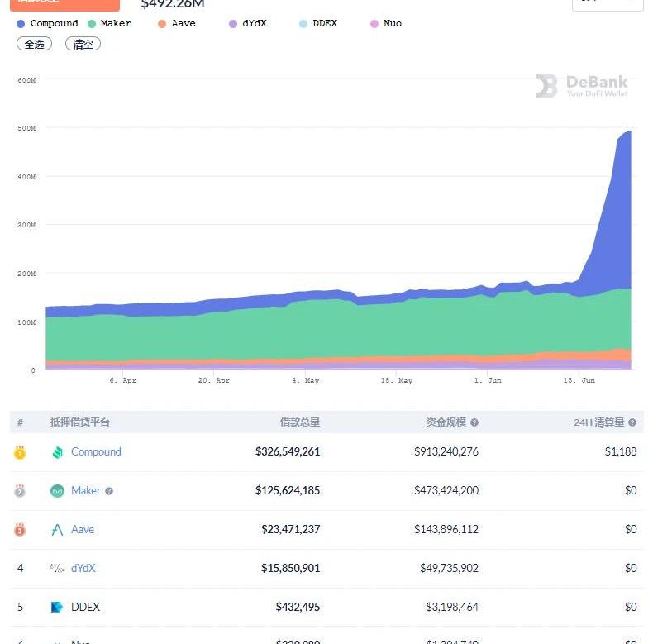Click Compound borrow total $326,549,261
The height and width of the screenshot is (644, 653).
[x=288, y=451]
